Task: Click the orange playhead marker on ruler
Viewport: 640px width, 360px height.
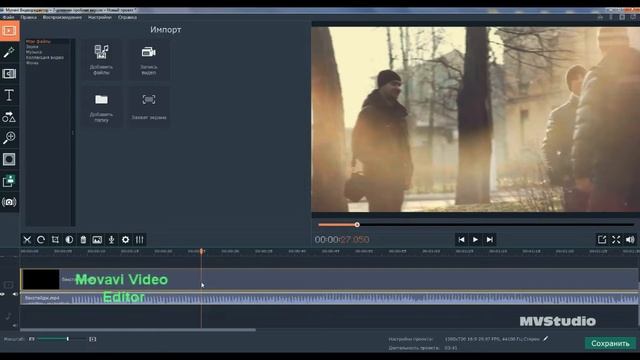Action: tap(201, 251)
